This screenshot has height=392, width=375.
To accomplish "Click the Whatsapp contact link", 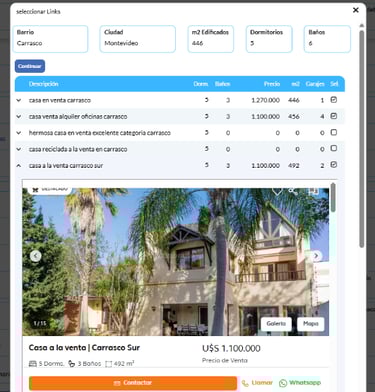I will click(300, 383).
